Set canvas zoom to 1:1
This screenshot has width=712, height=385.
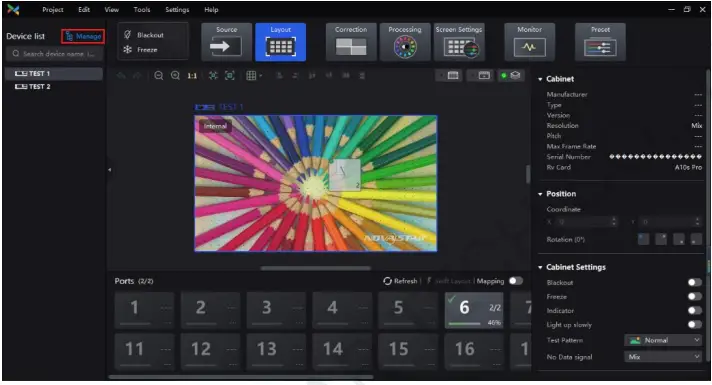click(193, 76)
